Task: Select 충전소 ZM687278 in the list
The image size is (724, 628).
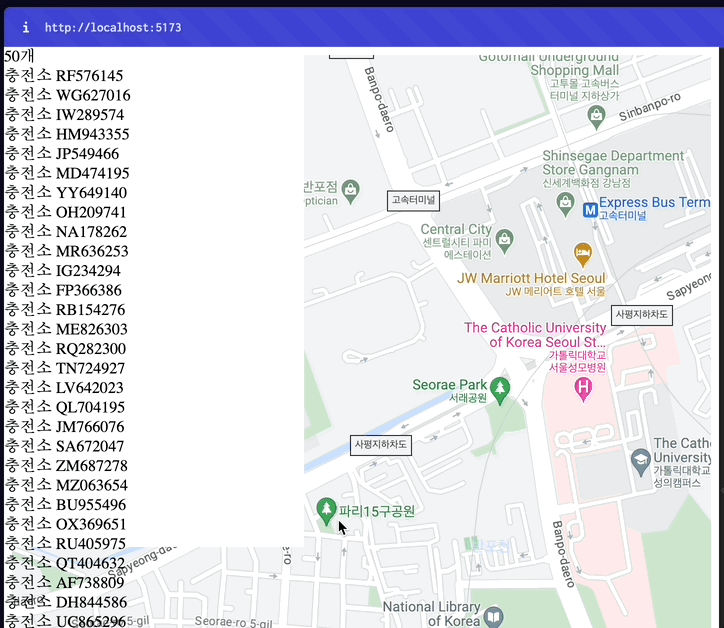Action: 66,465
